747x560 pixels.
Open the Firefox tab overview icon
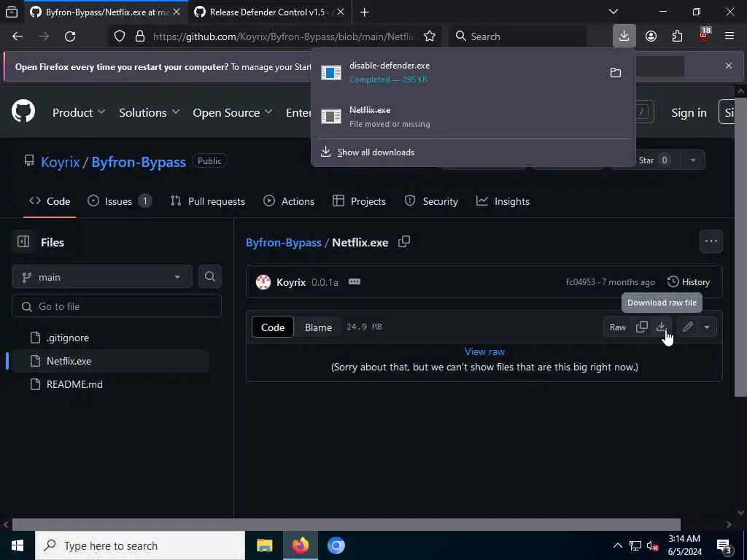pos(12,12)
